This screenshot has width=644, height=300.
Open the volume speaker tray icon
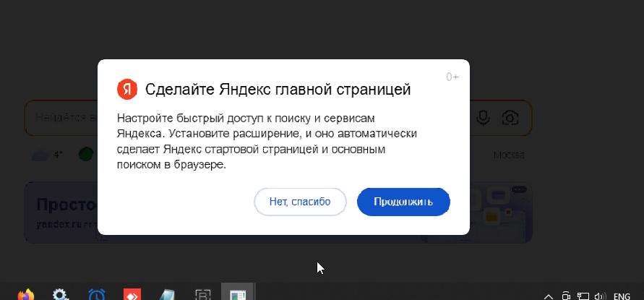pyautogui.click(x=600, y=296)
